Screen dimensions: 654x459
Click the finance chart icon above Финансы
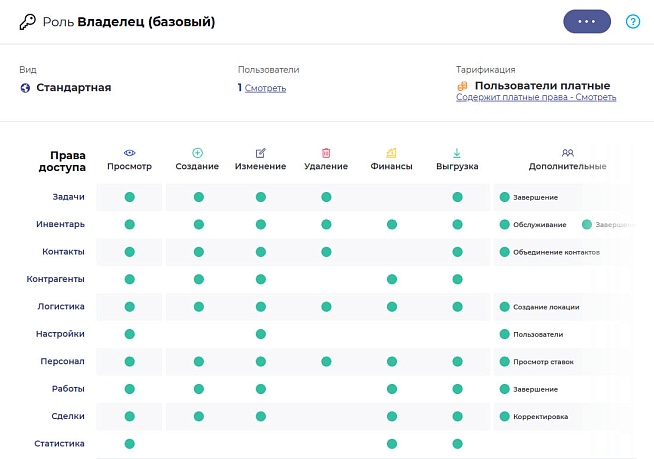coord(391,153)
